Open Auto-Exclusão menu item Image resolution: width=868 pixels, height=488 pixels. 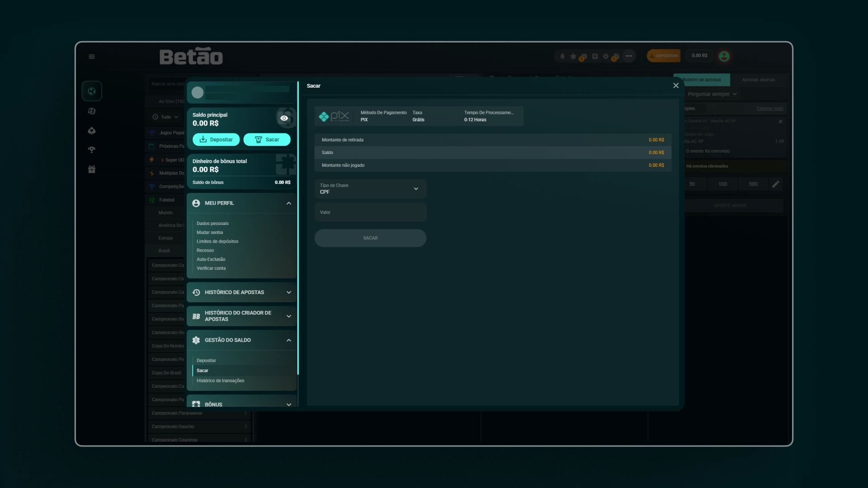[x=211, y=260]
